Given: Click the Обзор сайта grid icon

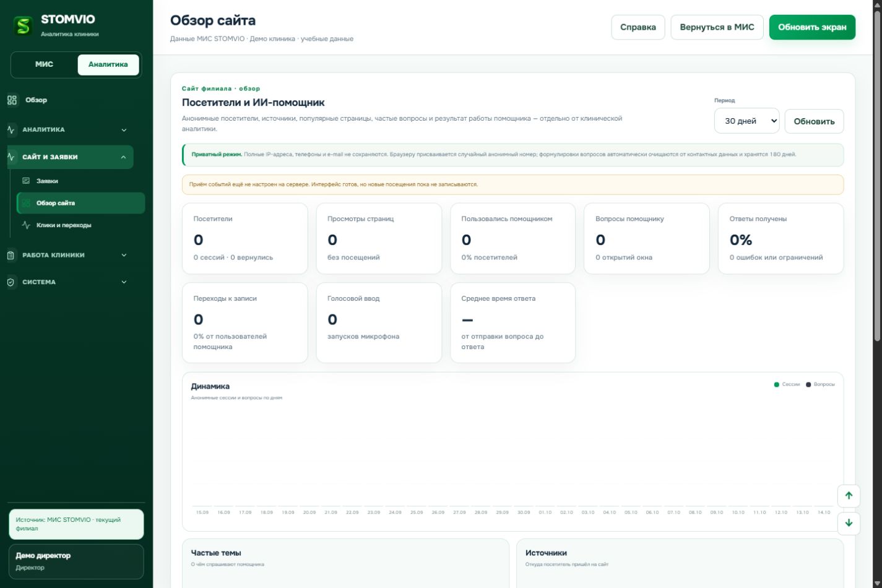Looking at the screenshot, I should click(26, 203).
